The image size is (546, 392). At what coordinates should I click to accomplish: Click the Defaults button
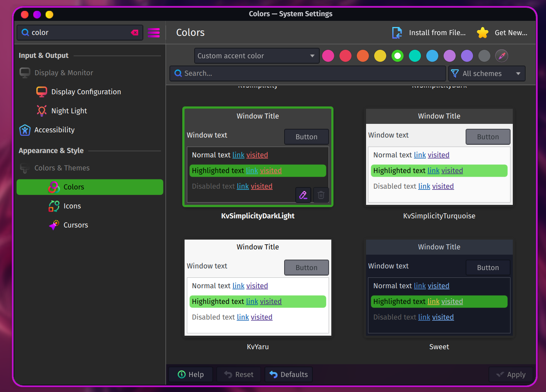(x=288, y=375)
